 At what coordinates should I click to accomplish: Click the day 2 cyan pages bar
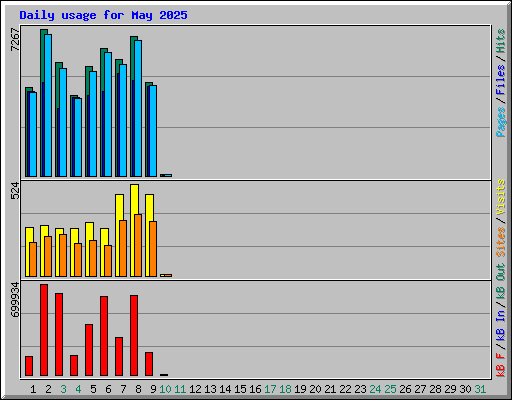coord(48,105)
